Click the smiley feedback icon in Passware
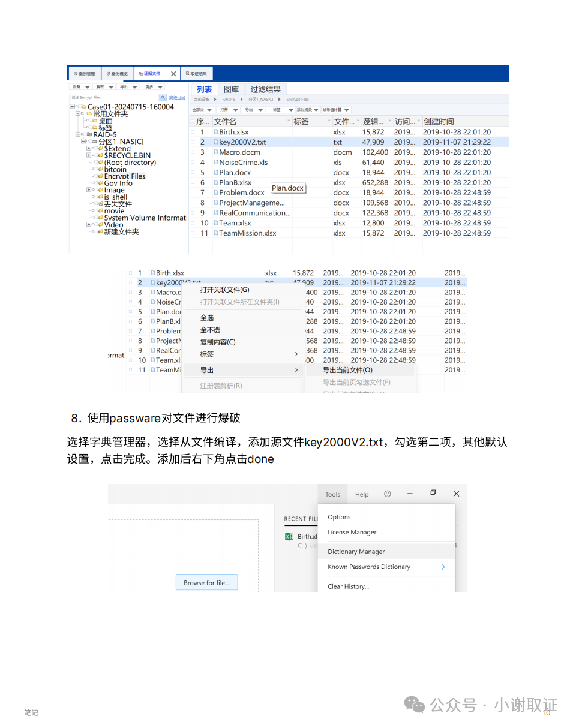 (388, 494)
